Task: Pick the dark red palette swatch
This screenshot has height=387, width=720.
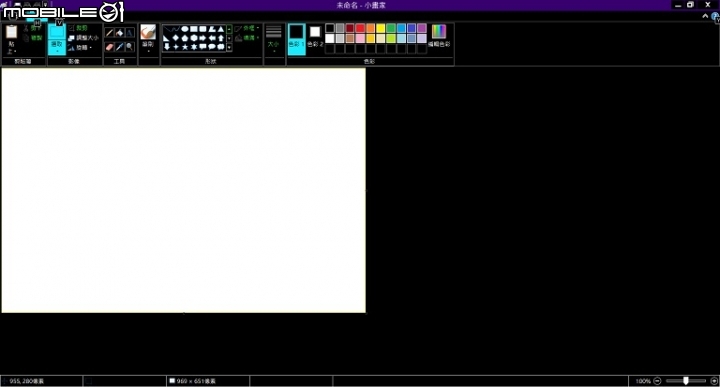Action: pos(350,28)
